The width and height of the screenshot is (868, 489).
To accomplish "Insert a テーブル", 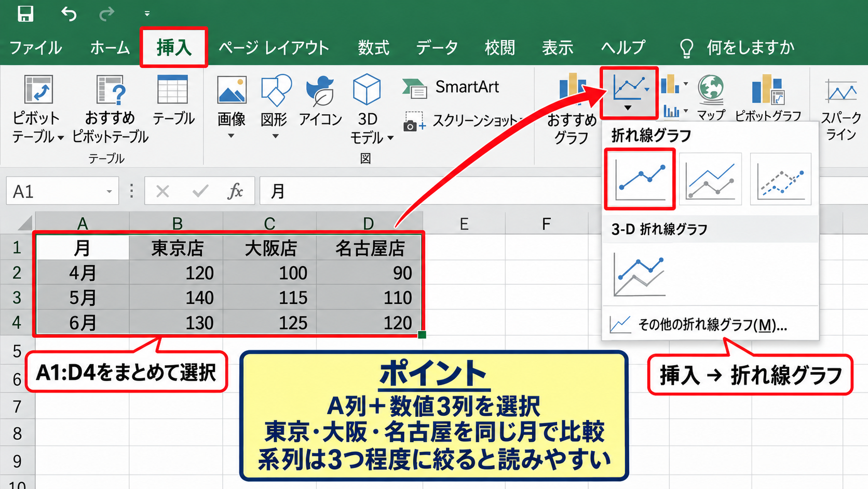I will pyautogui.click(x=173, y=100).
